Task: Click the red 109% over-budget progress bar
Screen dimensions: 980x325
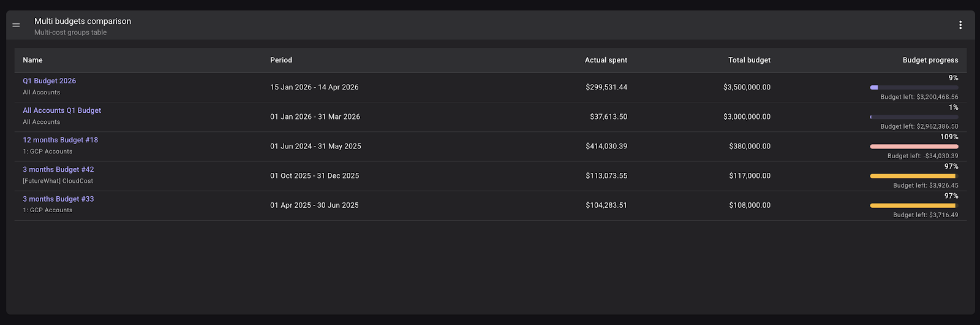Action: (914, 147)
